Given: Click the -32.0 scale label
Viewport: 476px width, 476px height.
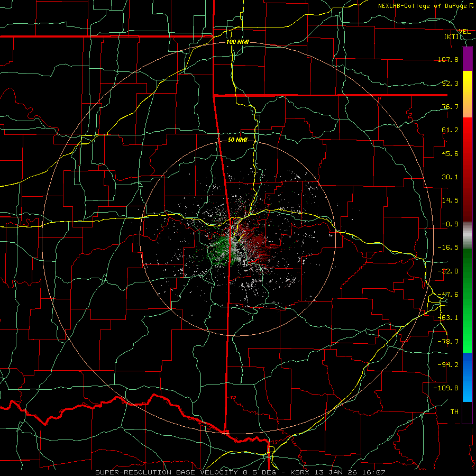Looking at the screenshot, I should click(x=448, y=271).
